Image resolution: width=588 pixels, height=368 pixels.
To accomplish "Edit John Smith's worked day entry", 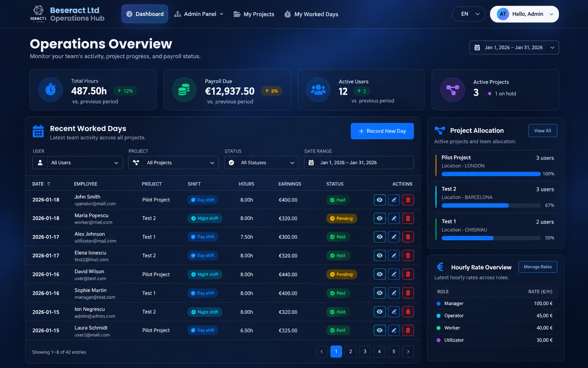I will click(x=394, y=200).
